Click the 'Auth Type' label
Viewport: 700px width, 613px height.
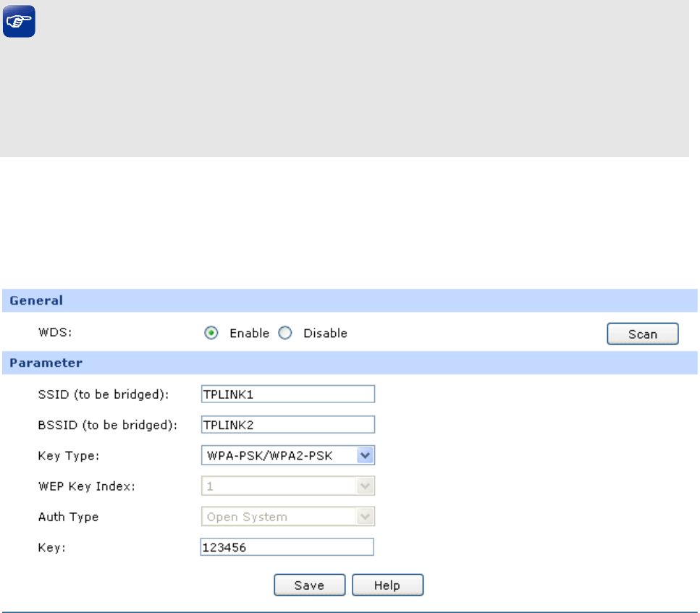click(68, 517)
